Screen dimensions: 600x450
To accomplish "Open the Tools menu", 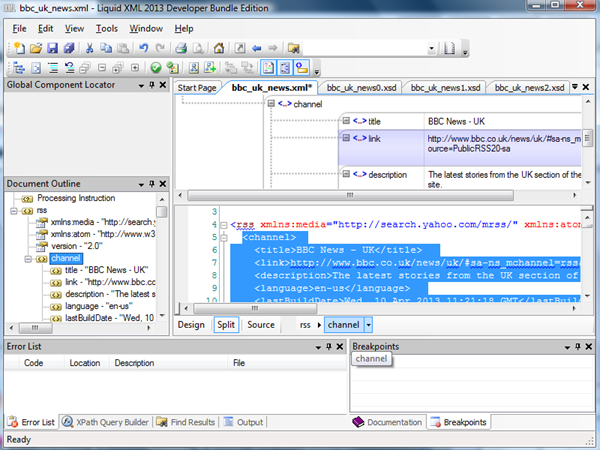I will pyautogui.click(x=106, y=28).
